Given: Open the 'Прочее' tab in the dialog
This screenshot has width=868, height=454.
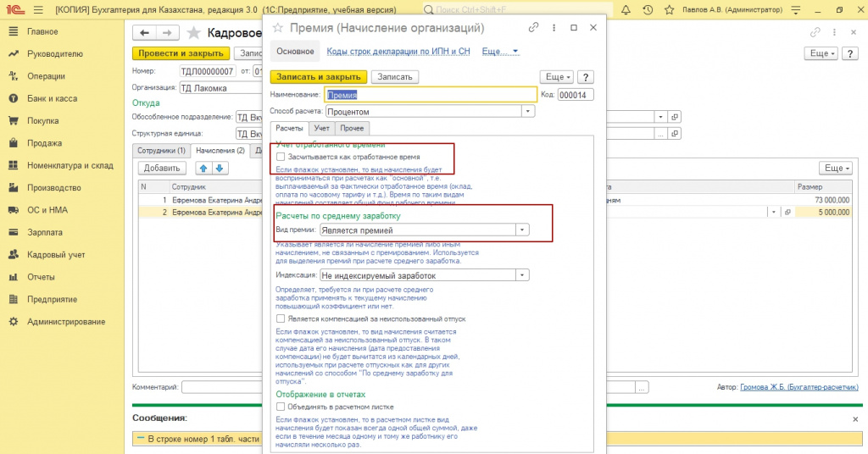Looking at the screenshot, I should pos(352,128).
